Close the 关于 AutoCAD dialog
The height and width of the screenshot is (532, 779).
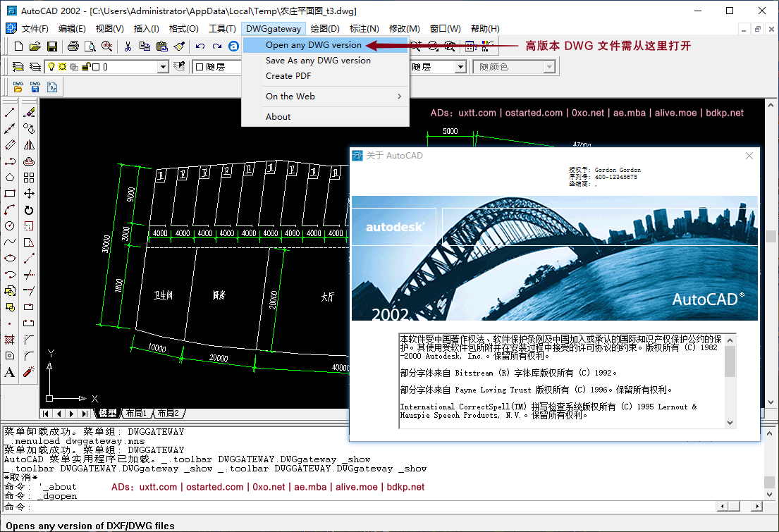click(x=749, y=156)
